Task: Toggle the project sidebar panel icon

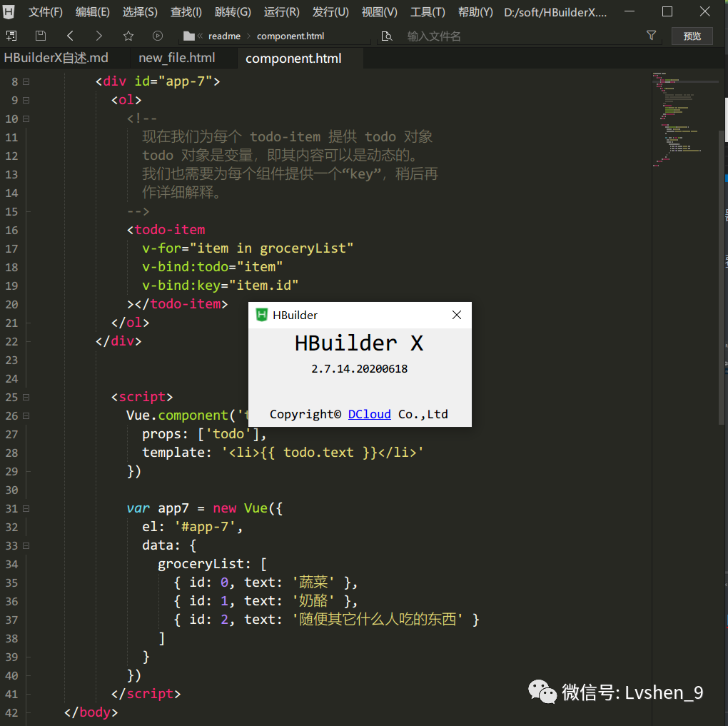Action: point(11,36)
